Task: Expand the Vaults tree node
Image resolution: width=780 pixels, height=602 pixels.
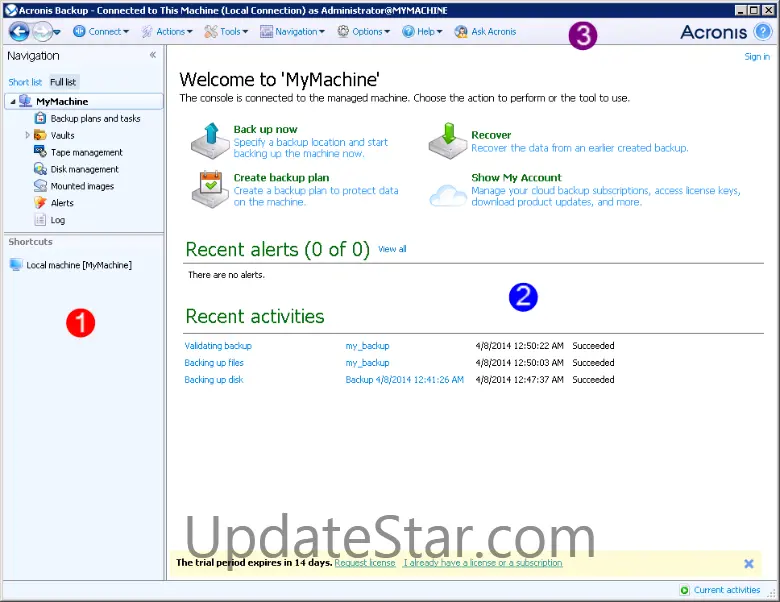Action: click(x=27, y=135)
